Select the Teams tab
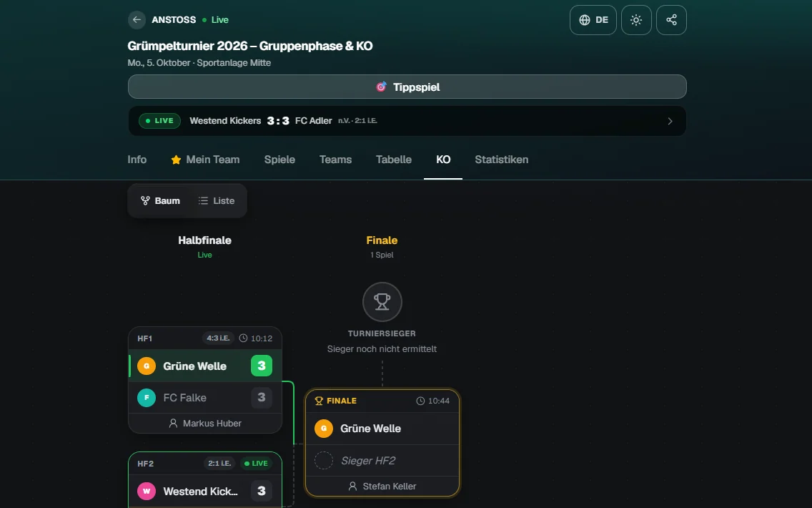This screenshot has width=812, height=508. 335,160
